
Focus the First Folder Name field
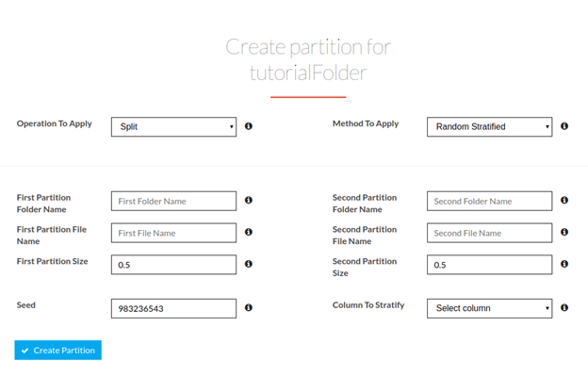click(x=173, y=201)
